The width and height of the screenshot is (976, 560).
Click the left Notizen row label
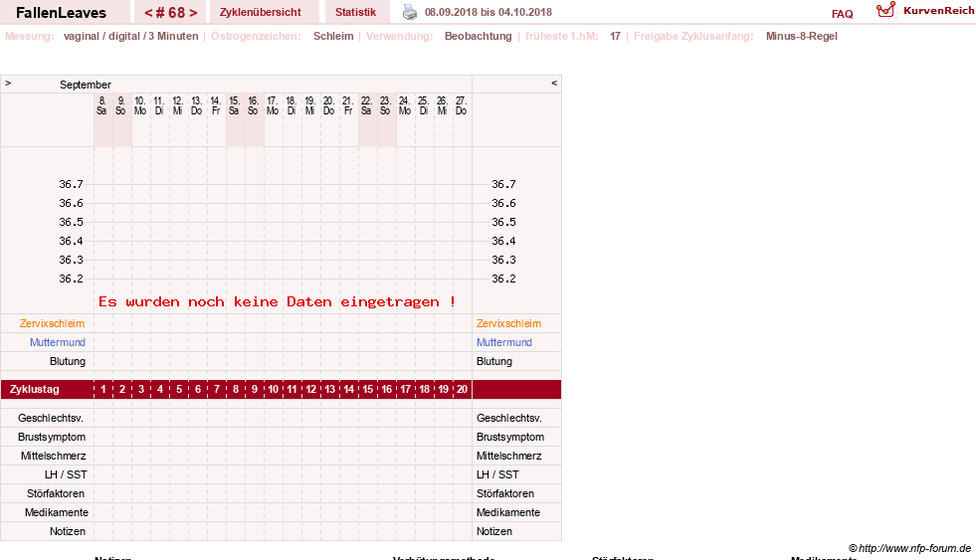(x=68, y=531)
